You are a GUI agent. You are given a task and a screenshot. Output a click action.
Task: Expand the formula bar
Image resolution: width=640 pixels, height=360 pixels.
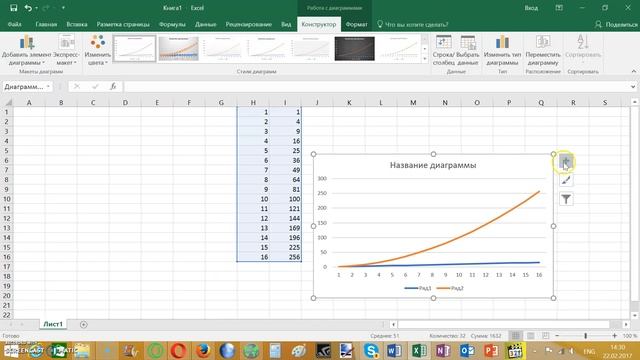(x=633, y=87)
